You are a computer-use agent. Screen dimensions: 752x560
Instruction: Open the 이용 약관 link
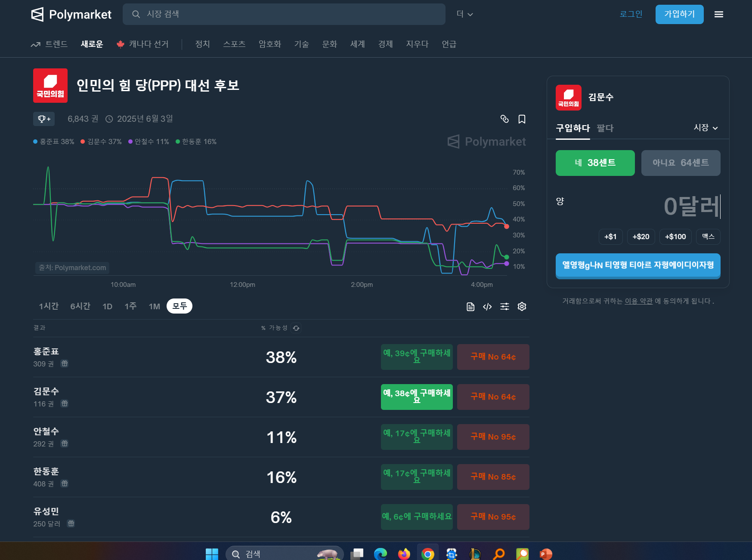(x=638, y=301)
